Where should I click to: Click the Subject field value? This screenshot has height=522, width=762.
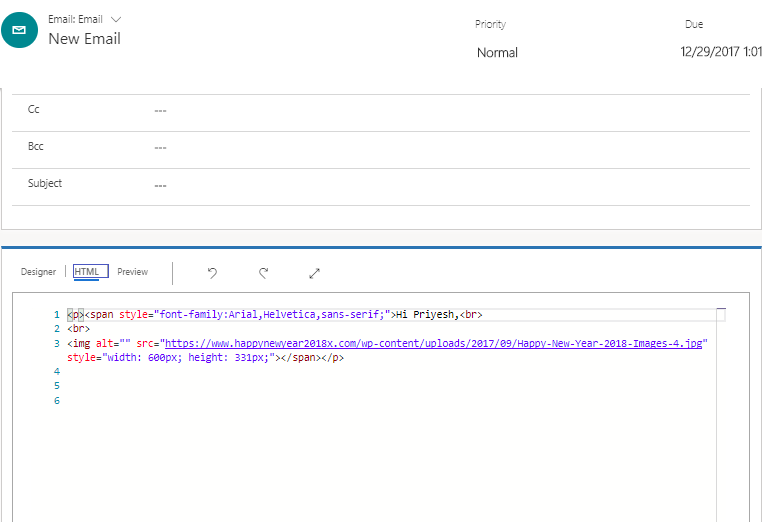pyautogui.click(x=160, y=186)
